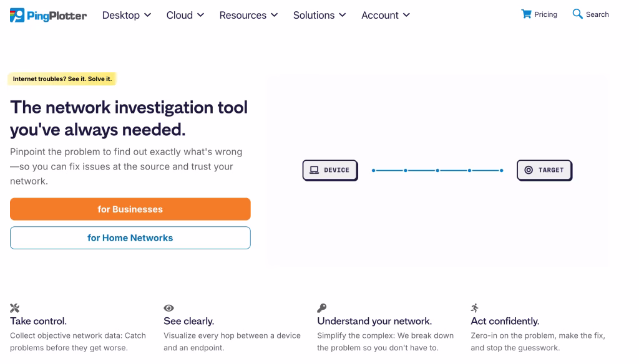This screenshot has height=364, width=639.
Task: Click the eye icon above See clearly
Action: pos(168,308)
